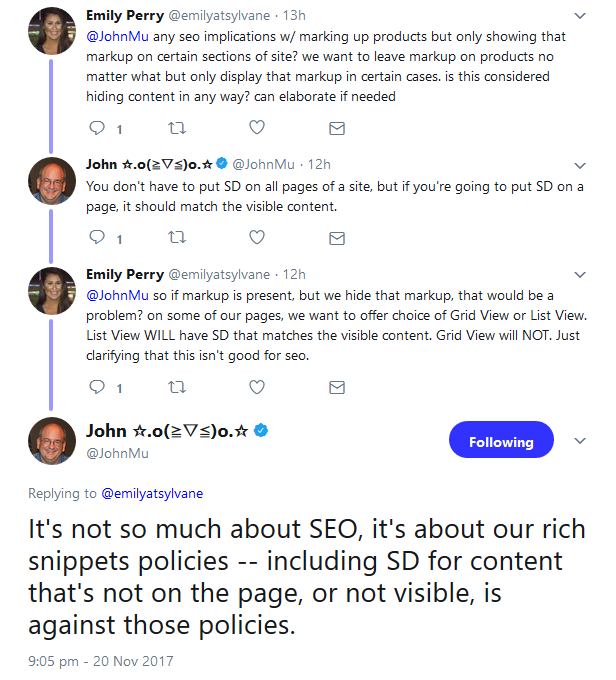Image resolution: width=616 pixels, height=680 pixels.
Task: Retweet Emily's Grid View tweet
Action: tap(177, 387)
